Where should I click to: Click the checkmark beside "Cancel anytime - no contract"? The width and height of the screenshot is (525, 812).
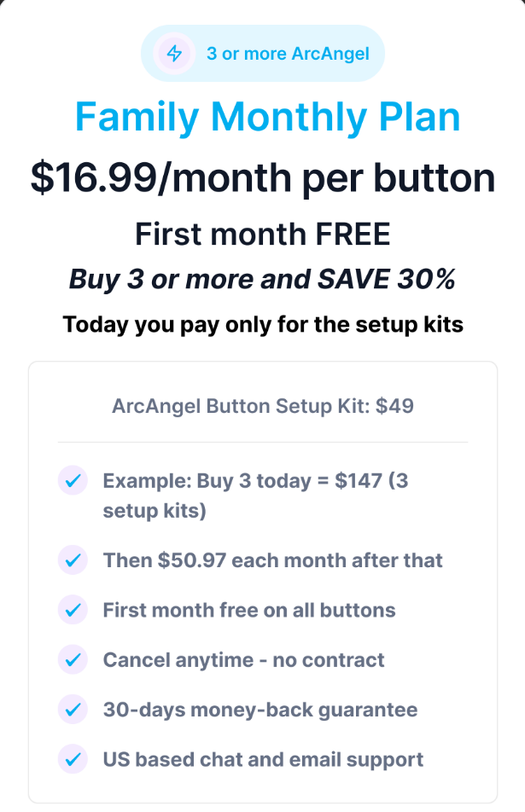point(73,659)
